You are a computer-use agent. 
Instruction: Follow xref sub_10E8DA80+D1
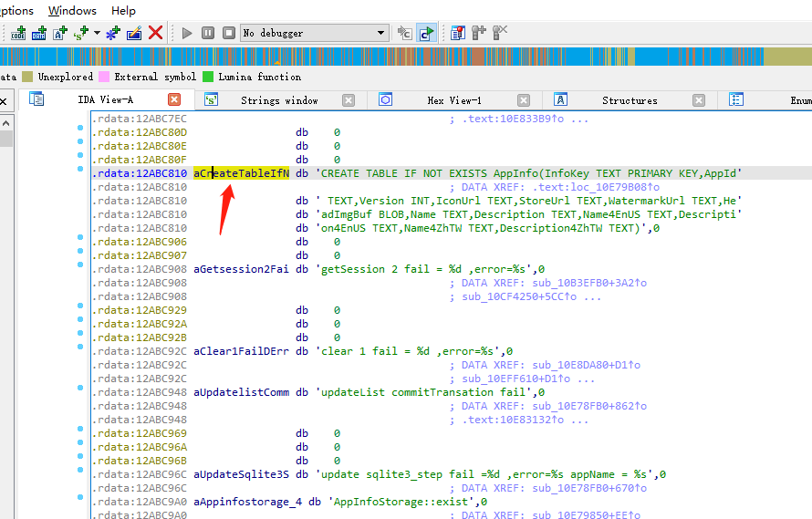tap(587, 365)
